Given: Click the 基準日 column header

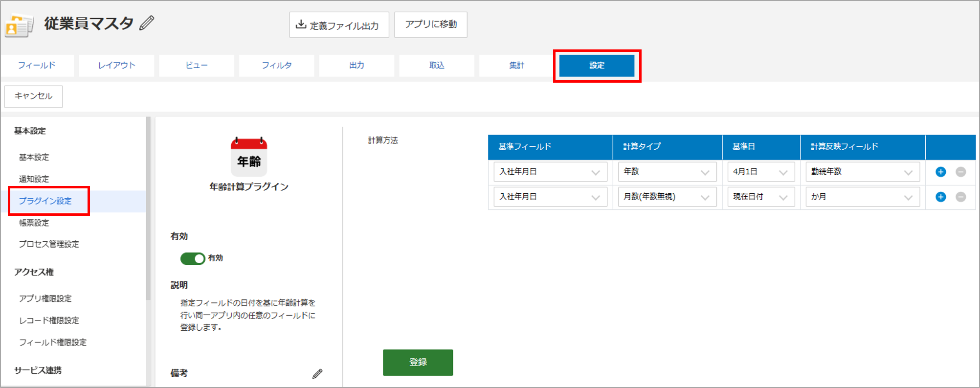Looking at the screenshot, I should (761, 147).
